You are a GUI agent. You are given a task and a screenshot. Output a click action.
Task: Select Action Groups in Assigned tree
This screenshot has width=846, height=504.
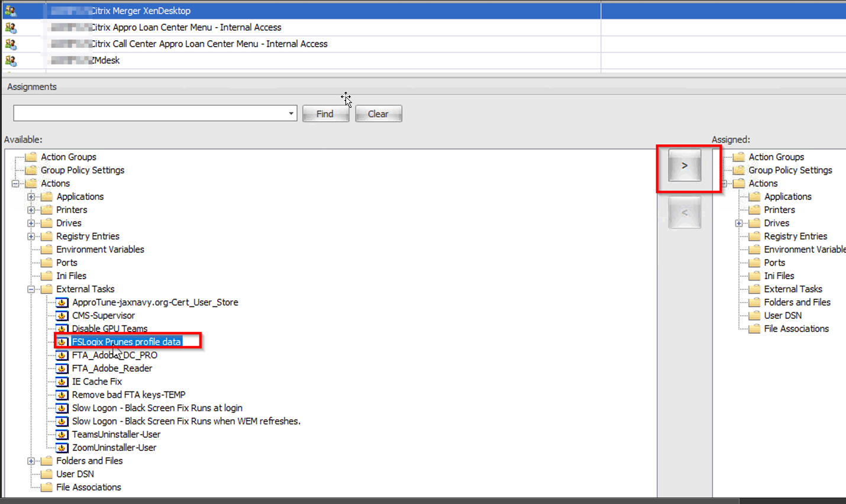pos(776,157)
